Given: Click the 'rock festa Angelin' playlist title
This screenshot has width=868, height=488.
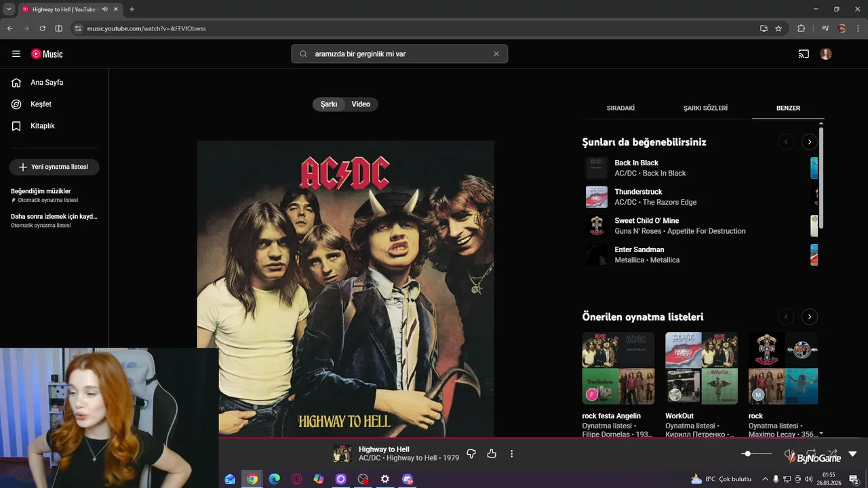Looking at the screenshot, I should pyautogui.click(x=611, y=416).
